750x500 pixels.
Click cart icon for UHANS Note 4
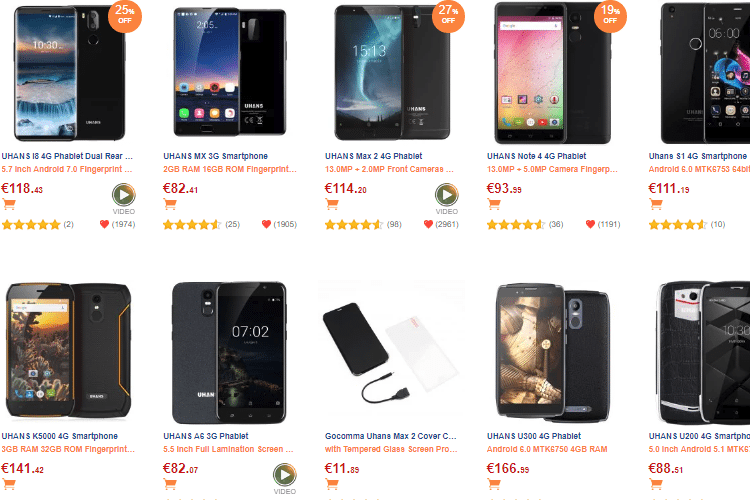pos(494,205)
